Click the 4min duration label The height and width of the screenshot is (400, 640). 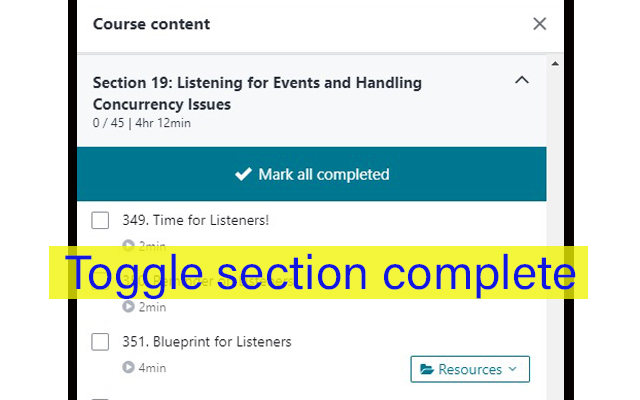pos(152,368)
